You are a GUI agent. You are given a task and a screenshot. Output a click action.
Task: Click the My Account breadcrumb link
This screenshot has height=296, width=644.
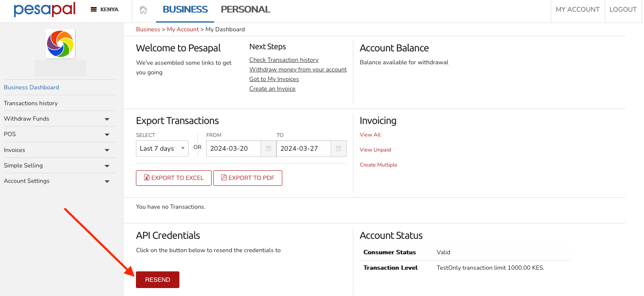point(183,29)
